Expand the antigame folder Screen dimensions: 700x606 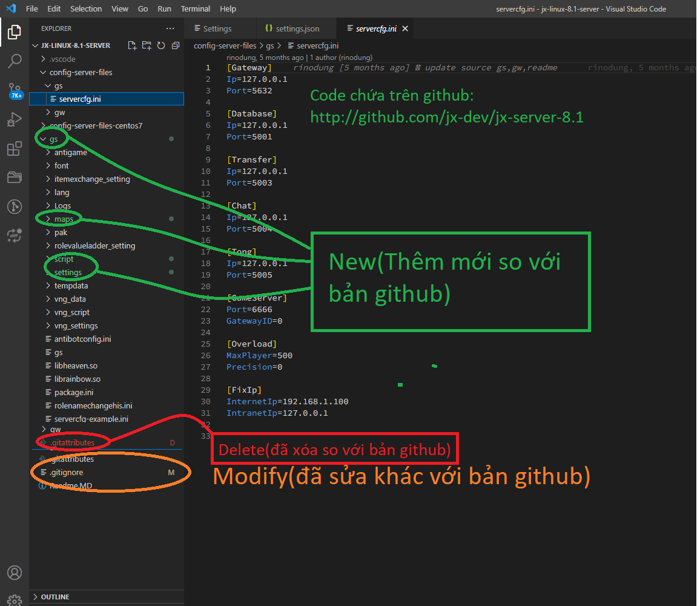106,152
